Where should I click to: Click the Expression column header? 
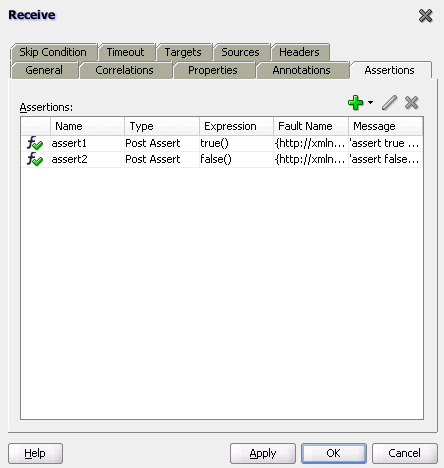click(x=237, y=126)
